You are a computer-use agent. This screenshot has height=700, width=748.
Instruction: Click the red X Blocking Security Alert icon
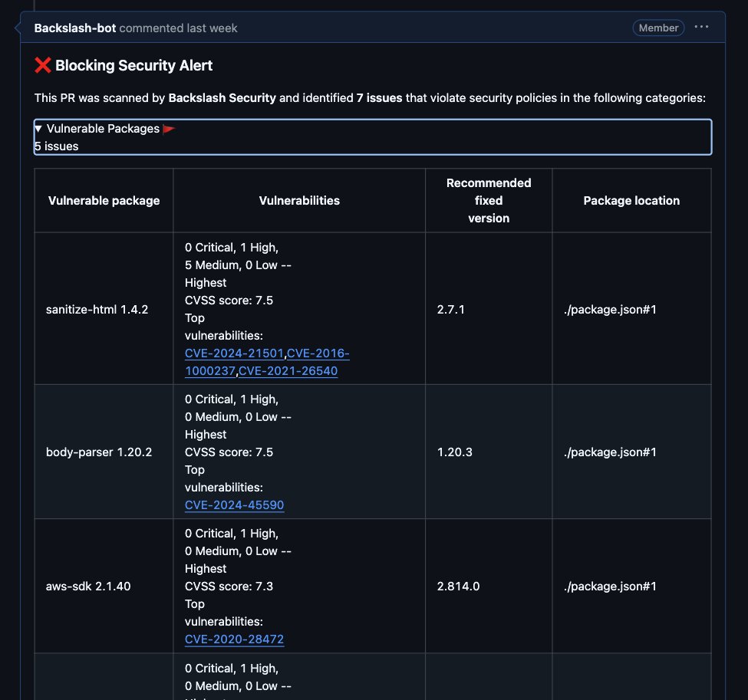coord(42,65)
